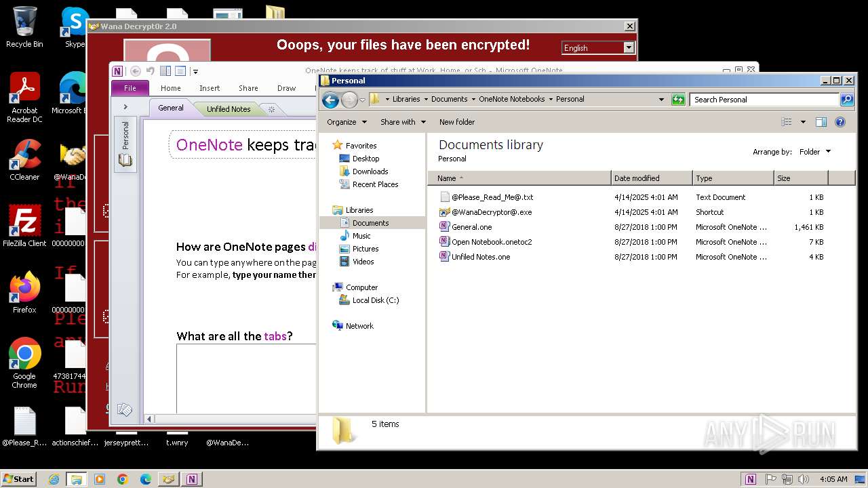Click the Libraries breadcrumb in the address bar
868x488 pixels.
coord(406,99)
